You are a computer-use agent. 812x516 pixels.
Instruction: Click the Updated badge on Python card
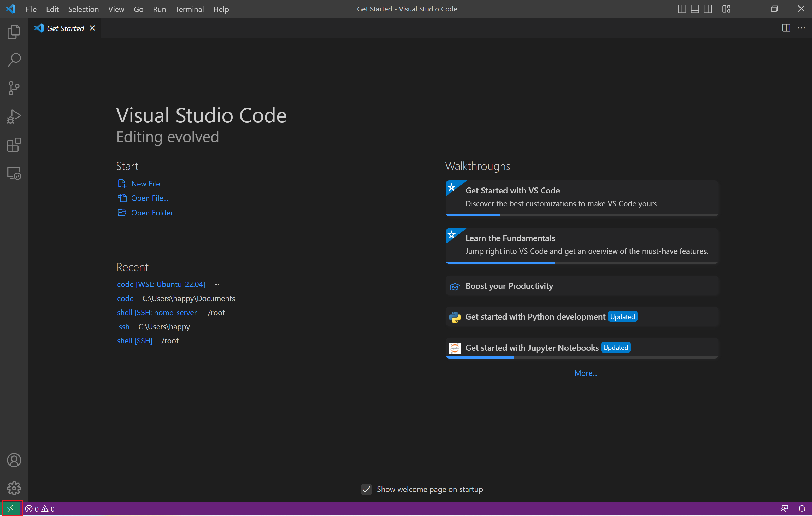point(622,317)
